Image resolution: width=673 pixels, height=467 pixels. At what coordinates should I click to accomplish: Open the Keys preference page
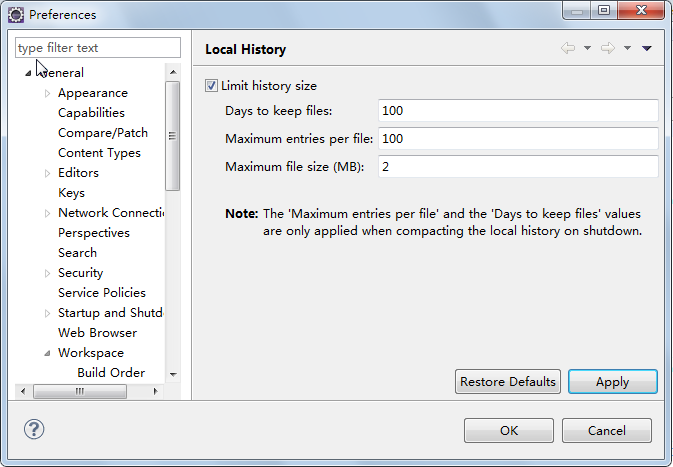pos(71,193)
